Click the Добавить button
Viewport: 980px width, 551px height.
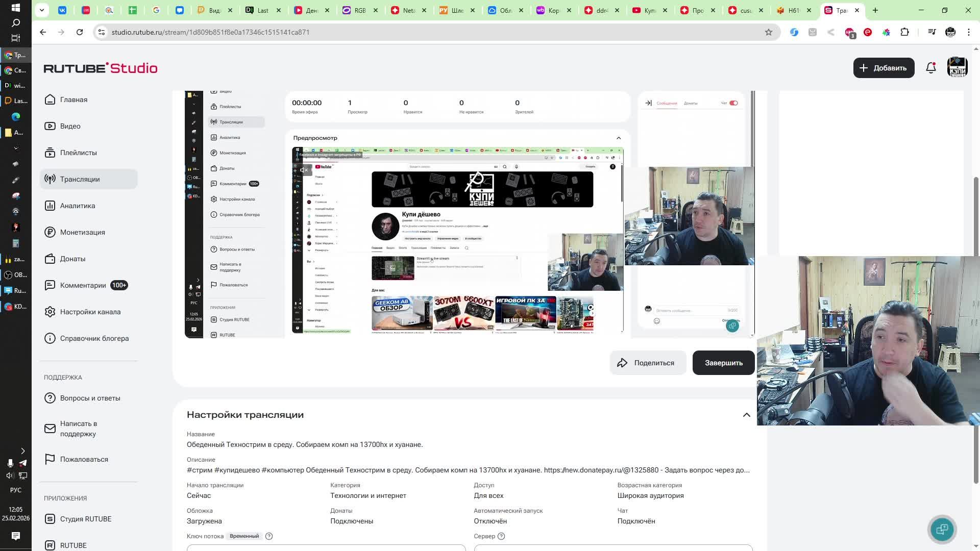tap(883, 68)
